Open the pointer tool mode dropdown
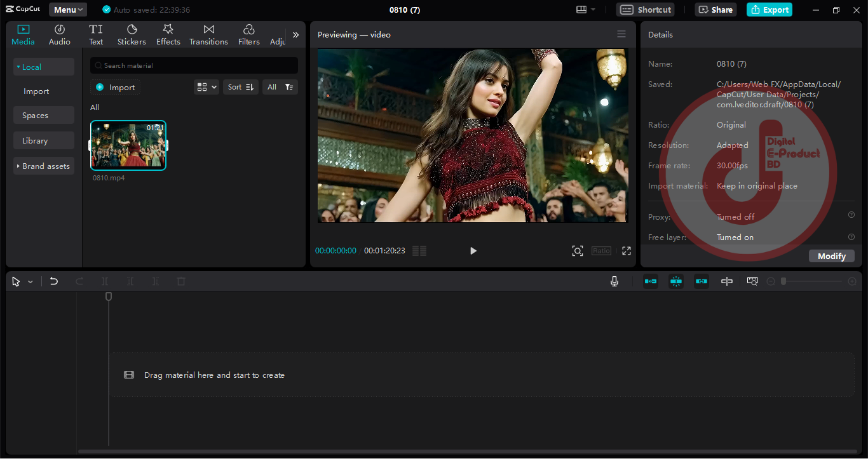 pos(30,281)
